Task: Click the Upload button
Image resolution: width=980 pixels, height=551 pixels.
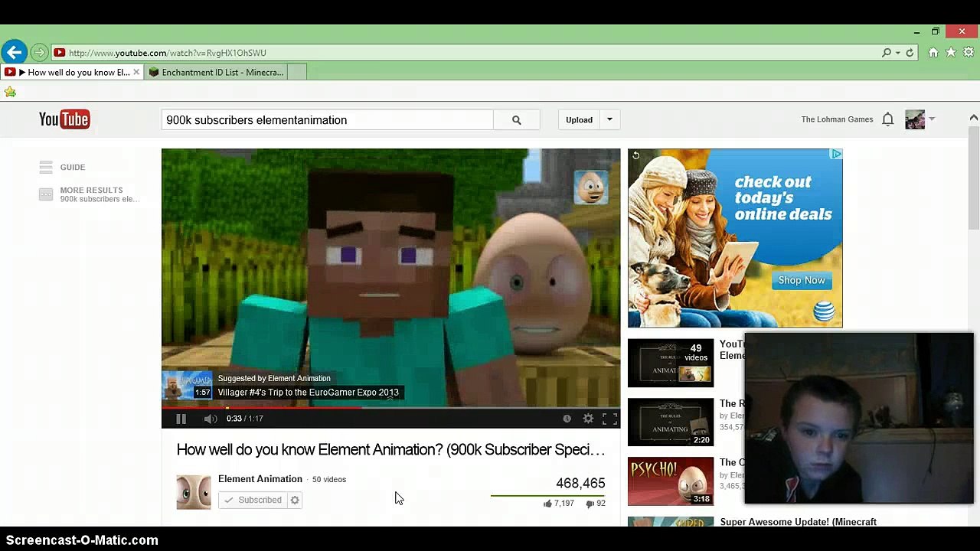Action: 579,119
